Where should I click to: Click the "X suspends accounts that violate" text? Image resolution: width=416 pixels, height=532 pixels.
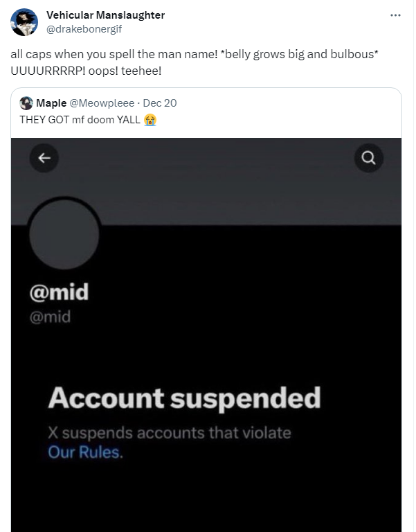170,434
